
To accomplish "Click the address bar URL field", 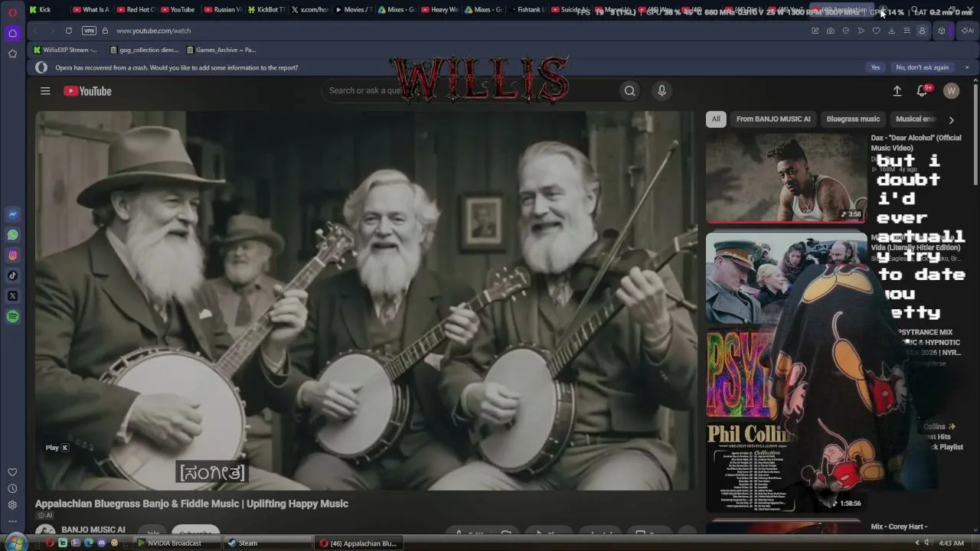I will 459,31.
